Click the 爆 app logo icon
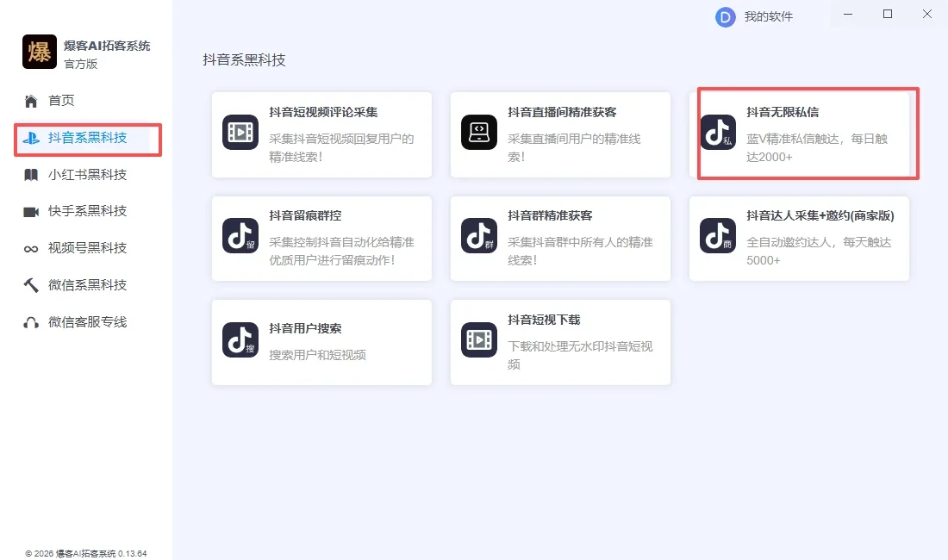Viewport: 948px width, 560px height. pos(40,52)
